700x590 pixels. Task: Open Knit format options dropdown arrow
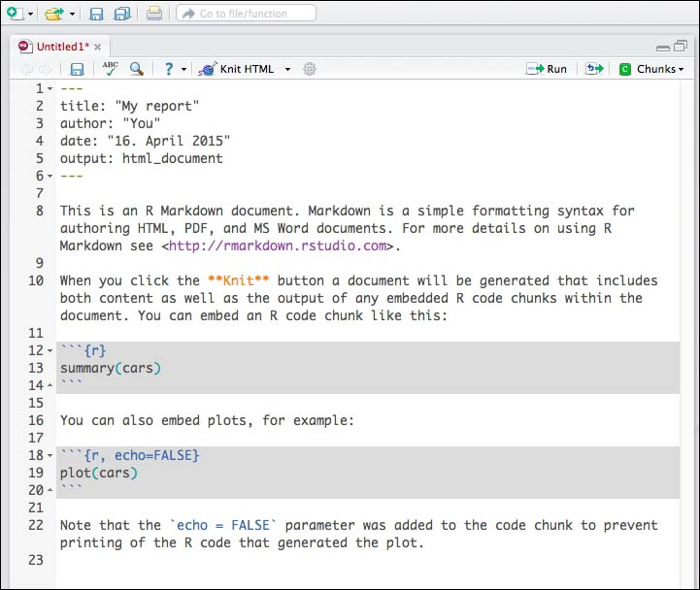(288, 70)
